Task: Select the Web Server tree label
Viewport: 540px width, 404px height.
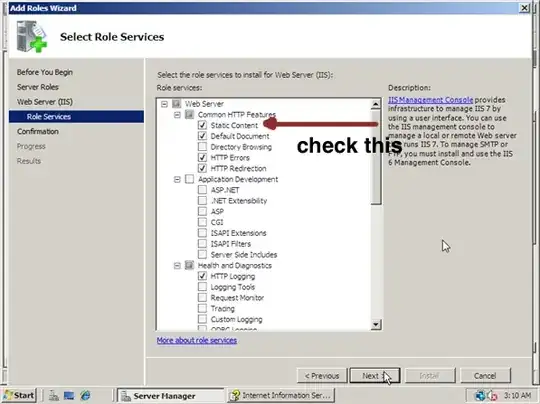Action: point(204,104)
